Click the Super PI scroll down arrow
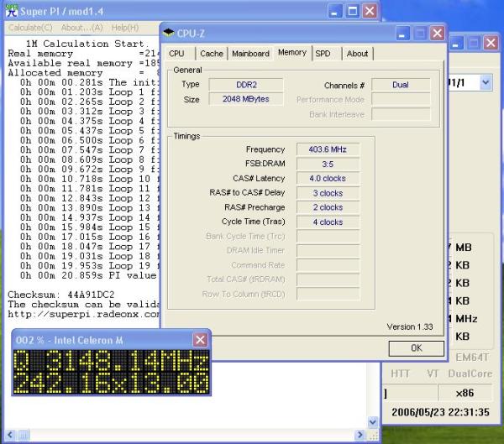Image resolution: width=504 pixels, height=444 pixels. 373,421
